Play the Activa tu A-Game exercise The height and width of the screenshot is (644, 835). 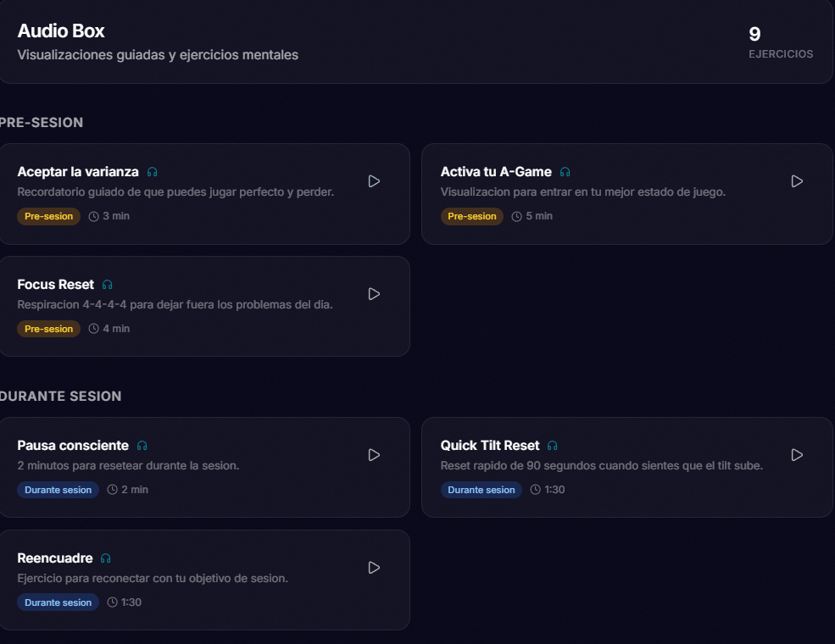tap(797, 181)
